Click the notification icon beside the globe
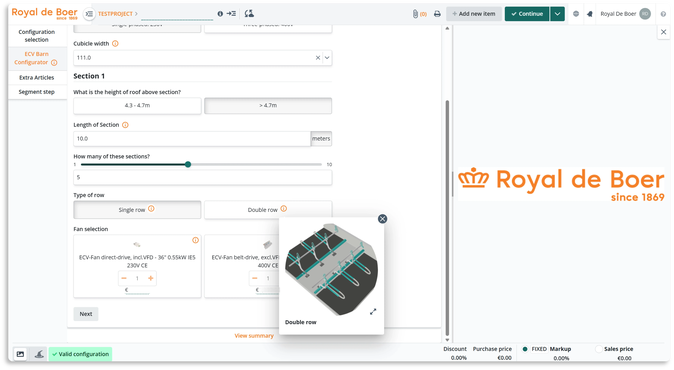 coord(590,14)
